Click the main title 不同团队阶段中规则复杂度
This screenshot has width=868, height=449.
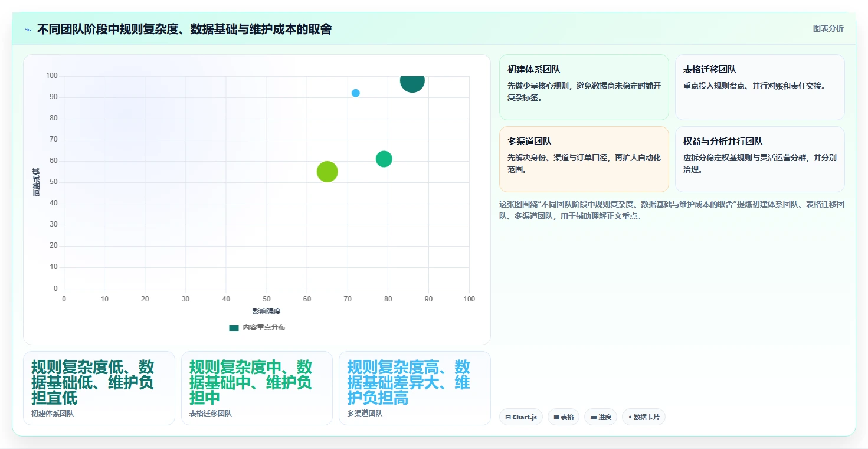184,29
